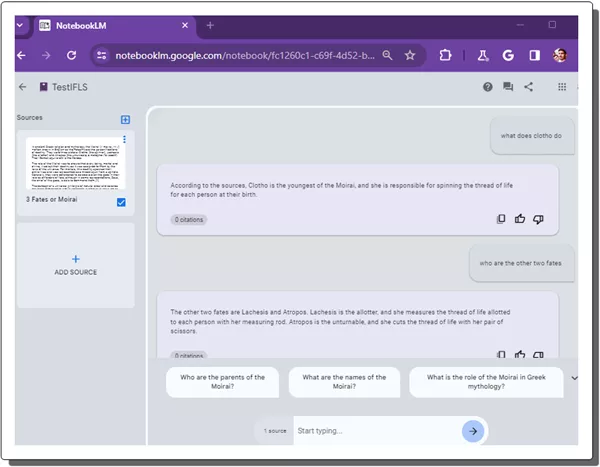Open Chrome Labs flask icon

483,56
